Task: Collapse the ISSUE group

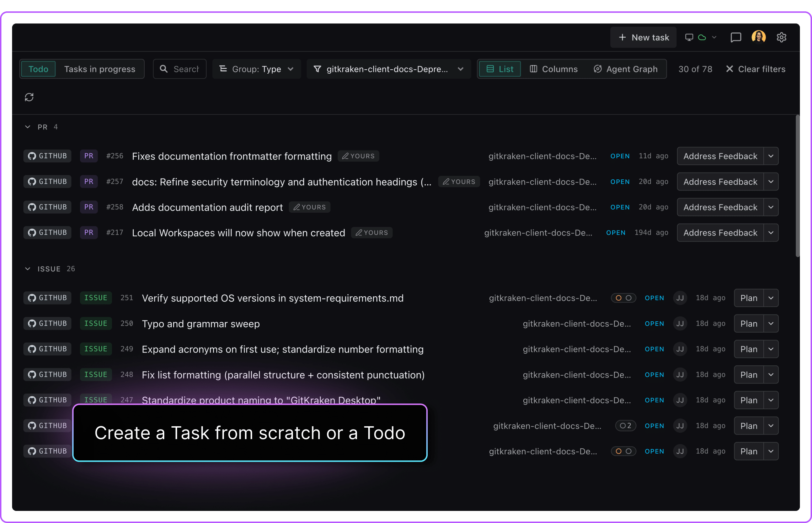Action: pos(28,269)
